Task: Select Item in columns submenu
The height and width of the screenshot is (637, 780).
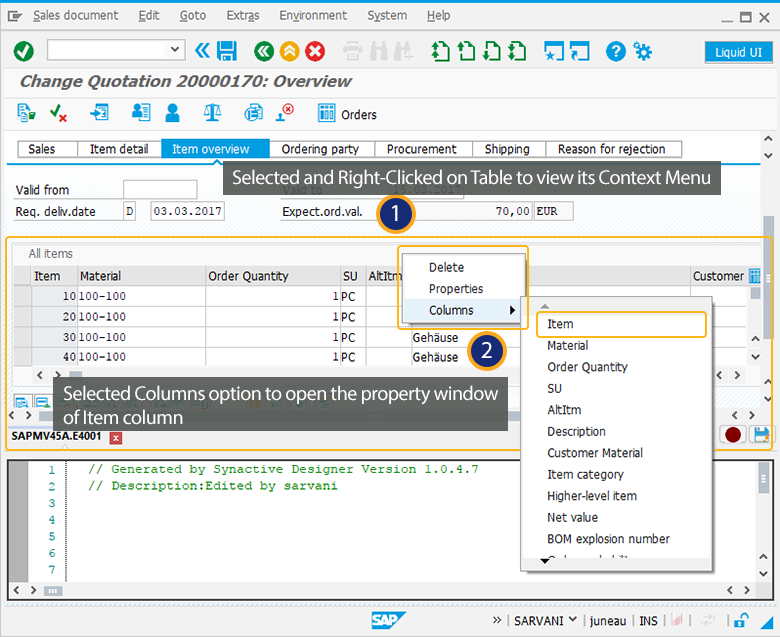Action: point(621,324)
